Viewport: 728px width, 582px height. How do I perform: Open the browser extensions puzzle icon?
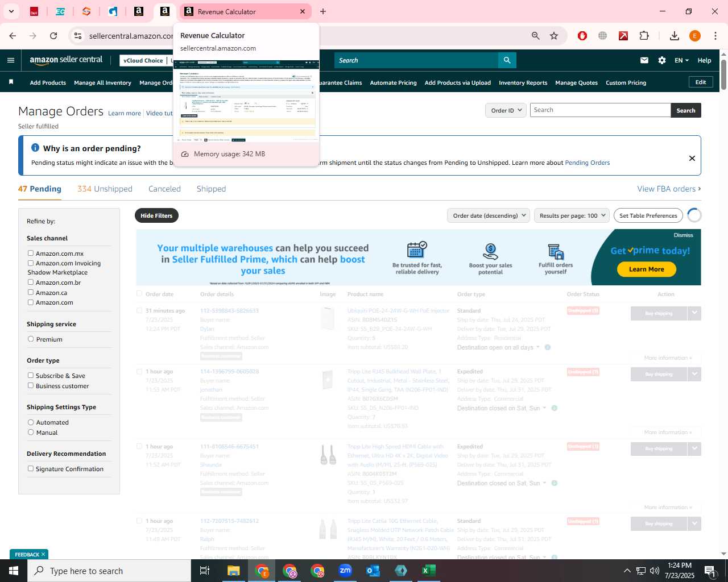click(644, 36)
